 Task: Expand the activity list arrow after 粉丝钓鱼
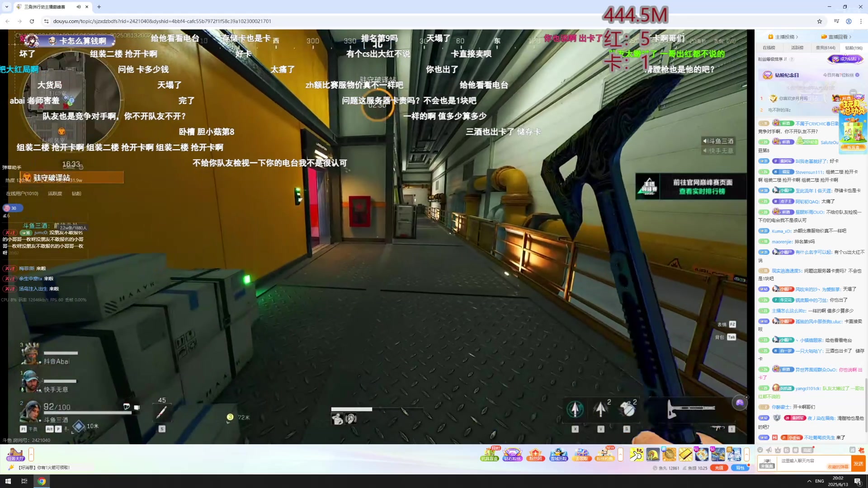point(621,454)
